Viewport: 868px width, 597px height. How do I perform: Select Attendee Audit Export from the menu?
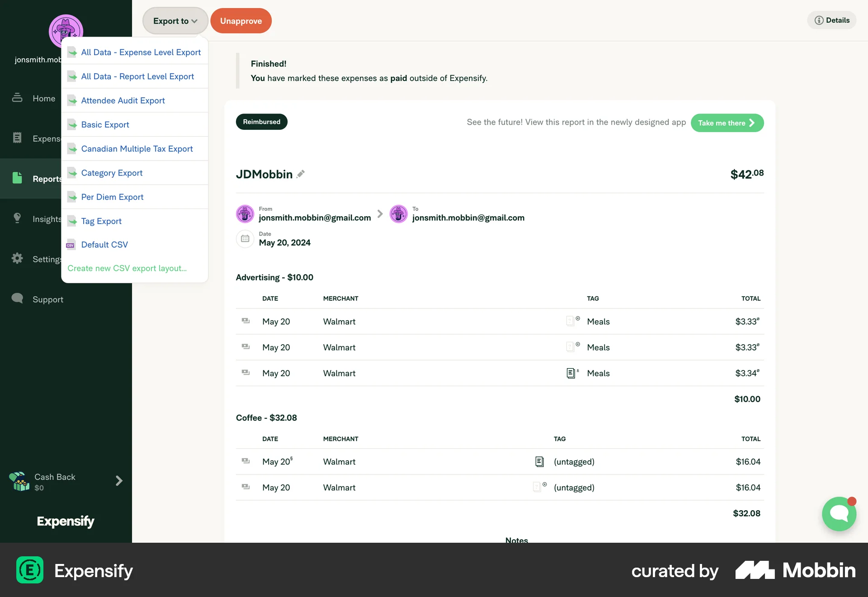point(123,100)
